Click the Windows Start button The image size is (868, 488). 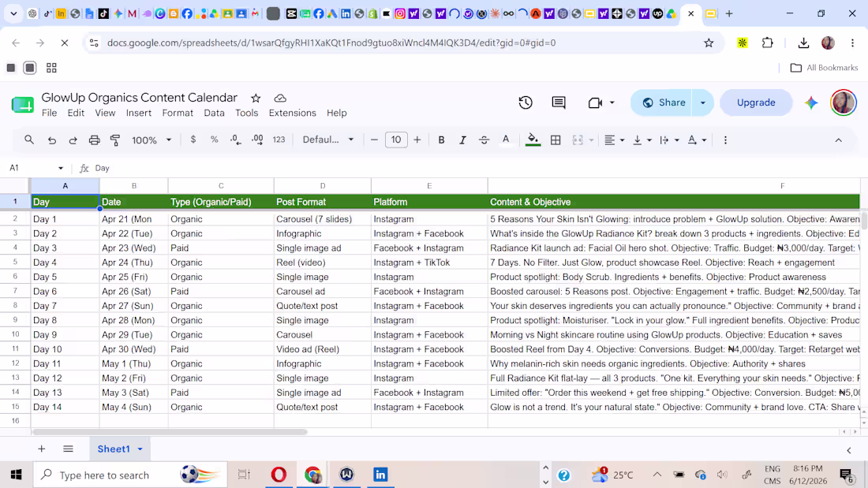[16, 475]
